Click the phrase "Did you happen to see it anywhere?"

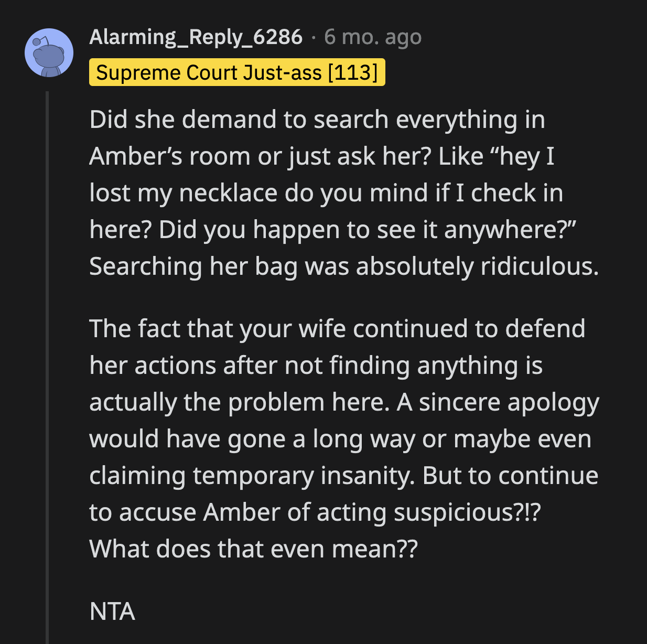[367, 230]
